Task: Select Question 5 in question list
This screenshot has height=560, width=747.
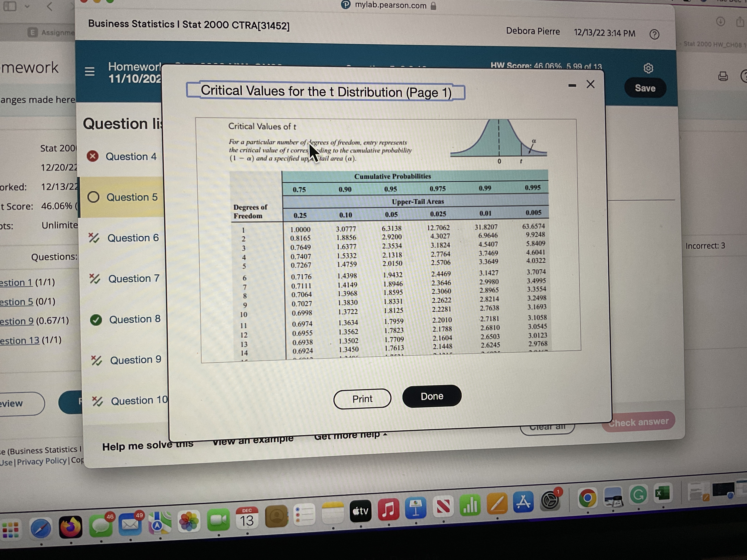Action: click(x=132, y=197)
